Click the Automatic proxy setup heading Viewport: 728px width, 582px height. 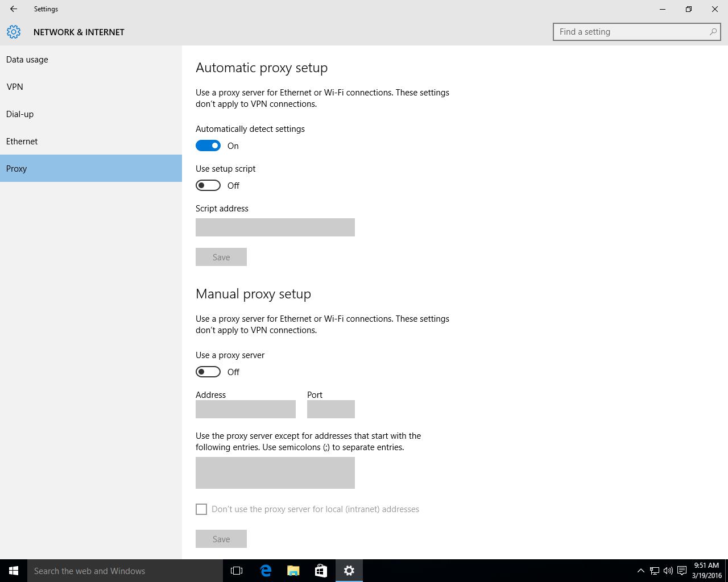(262, 68)
